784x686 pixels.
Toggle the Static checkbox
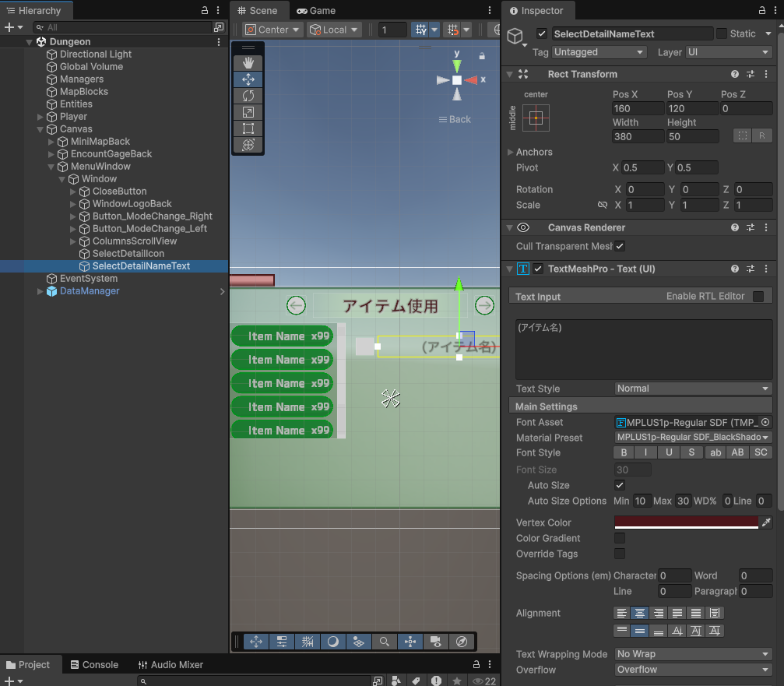[x=722, y=33]
